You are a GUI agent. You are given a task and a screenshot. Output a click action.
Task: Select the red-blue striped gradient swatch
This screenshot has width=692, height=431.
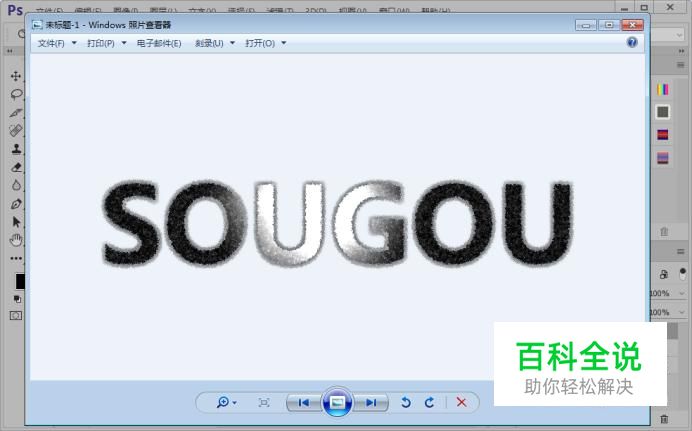click(662, 135)
